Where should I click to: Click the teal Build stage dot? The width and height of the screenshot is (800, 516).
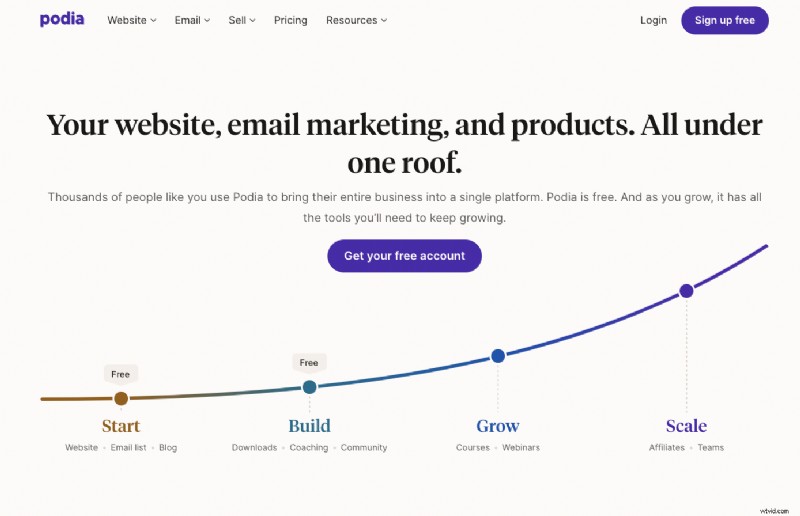click(x=309, y=387)
